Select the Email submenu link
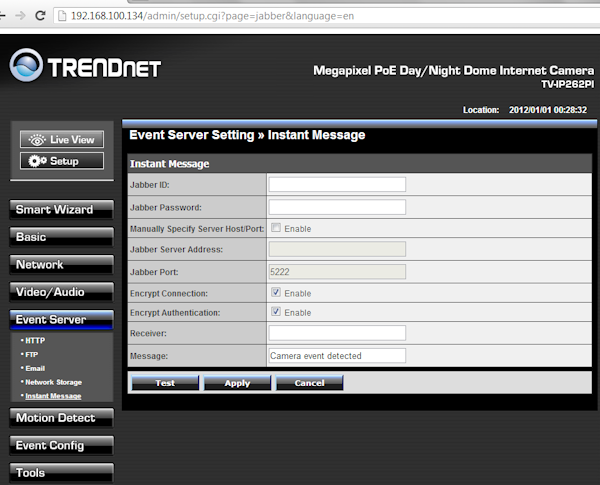Screen dimensions: 600x485 [x=35, y=368]
